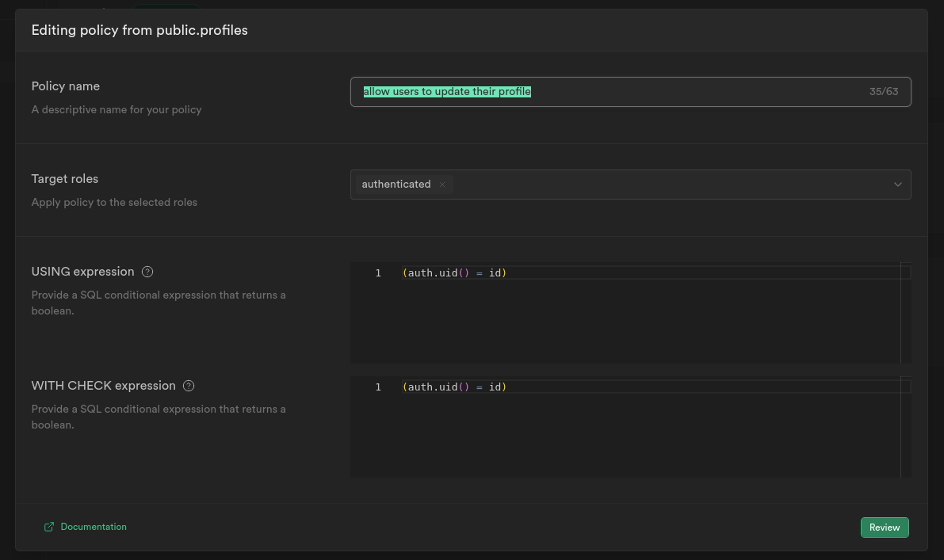Image resolution: width=944 pixels, height=560 pixels.
Task: Click the chevron on the roles selector
Action: [897, 184]
